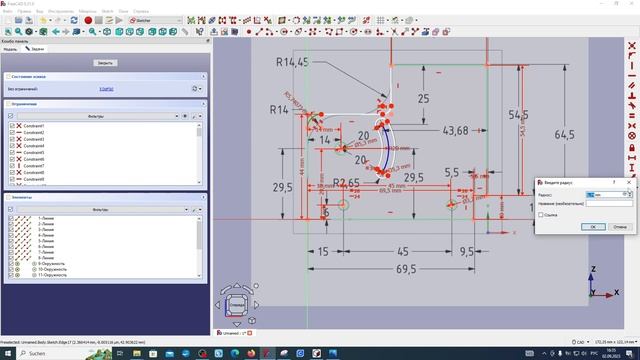Select the Split edge tool
The height and width of the screenshot is (360, 640).
coord(415,31)
